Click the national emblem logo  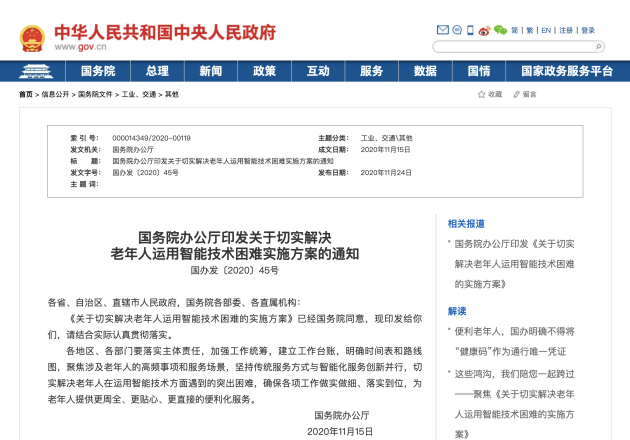click(33, 38)
